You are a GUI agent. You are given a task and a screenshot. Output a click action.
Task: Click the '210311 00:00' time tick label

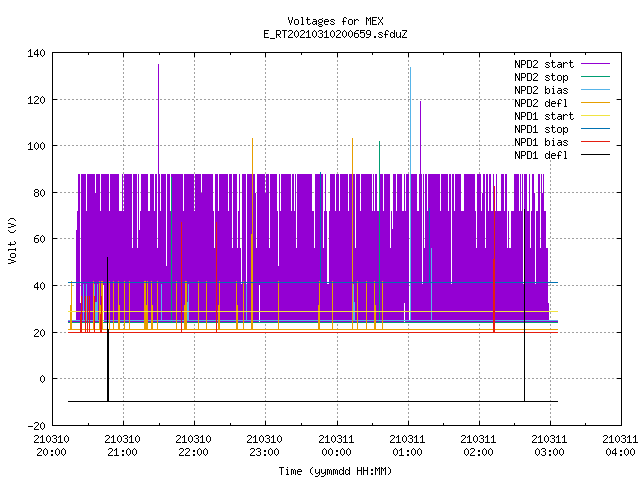pyautogui.click(x=336, y=446)
